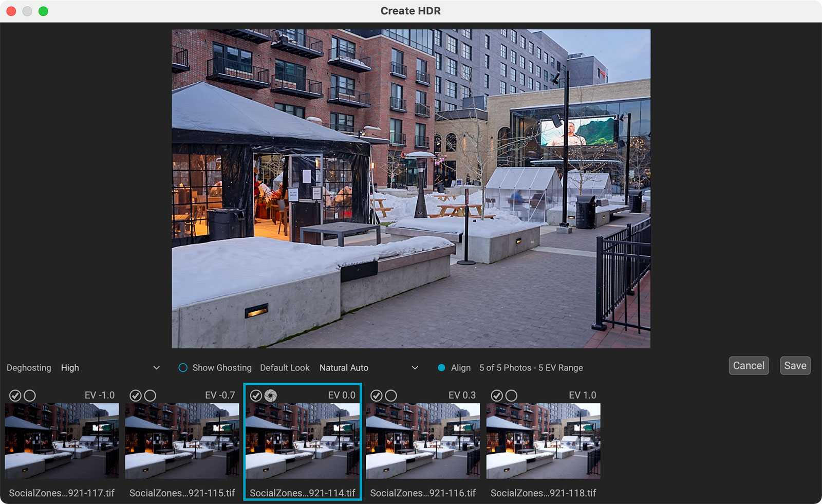Click Save to create the HDR
Image resolution: width=822 pixels, height=504 pixels.
click(x=795, y=366)
